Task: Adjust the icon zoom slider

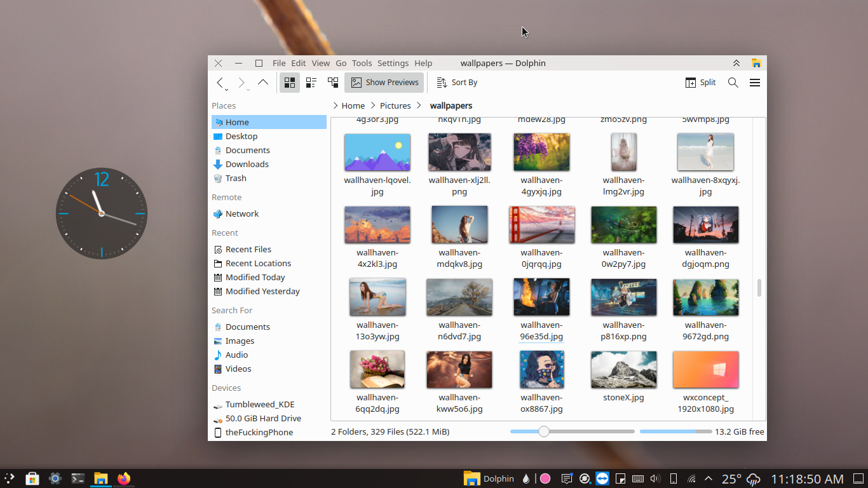Action: (x=572, y=431)
